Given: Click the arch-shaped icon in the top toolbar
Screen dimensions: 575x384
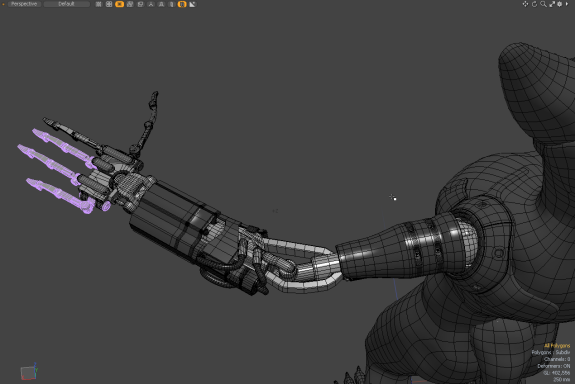Looking at the screenshot, I should 151,4.
